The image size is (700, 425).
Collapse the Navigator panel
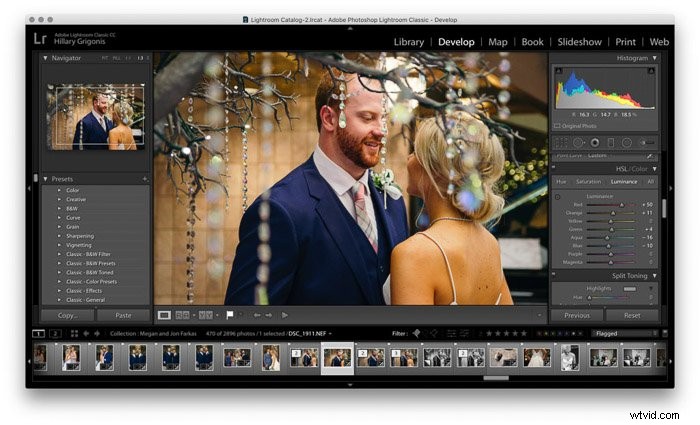(x=45, y=58)
